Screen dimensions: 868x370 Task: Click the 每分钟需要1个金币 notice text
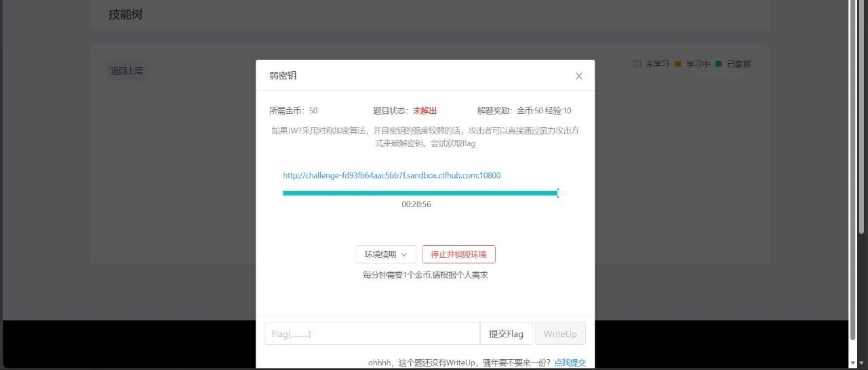click(425, 275)
